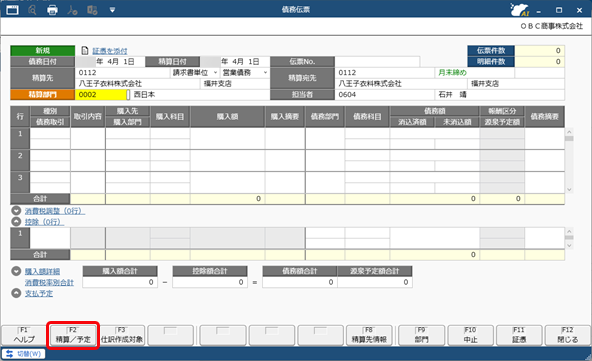
Task: Open the title bar toolbar overflow arrow
Action: pyautogui.click(x=112, y=10)
